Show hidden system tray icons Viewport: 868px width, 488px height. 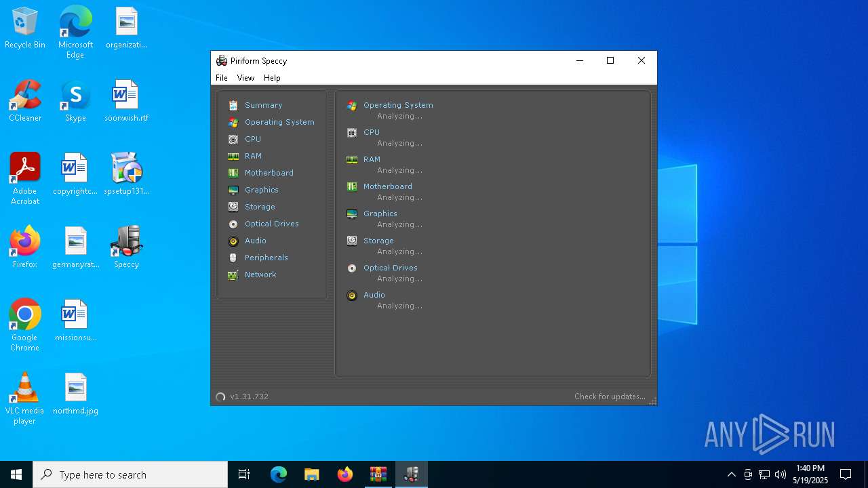[x=731, y=474]
